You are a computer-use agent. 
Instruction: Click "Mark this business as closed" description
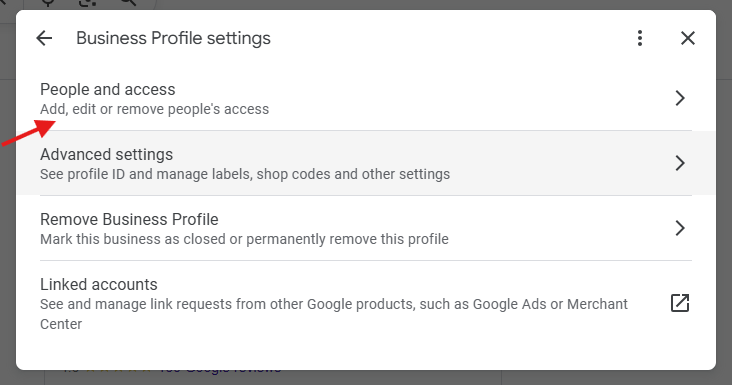click(x=244, y=239)
